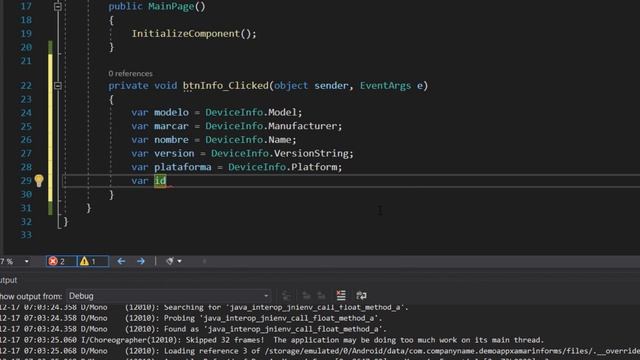Open the editor zoom percentage dropdown
The image size is (640, 360).
click(27, 261)
